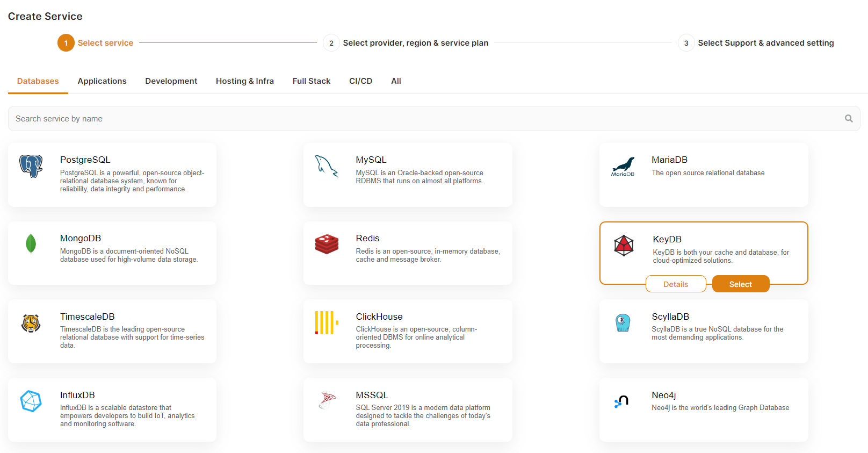Open the Hosting & Infra tab
Viewport: 868px width, 453px height.
(245, 81)
